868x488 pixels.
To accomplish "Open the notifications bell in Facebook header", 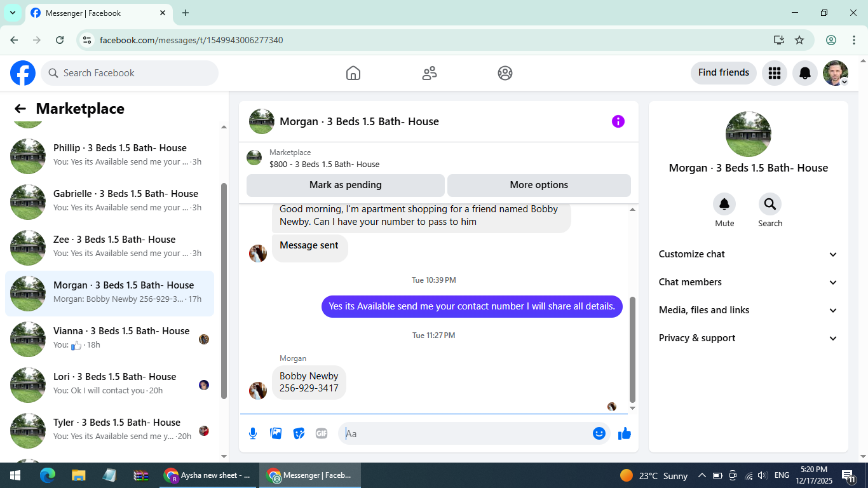I will tap(805, 73).
